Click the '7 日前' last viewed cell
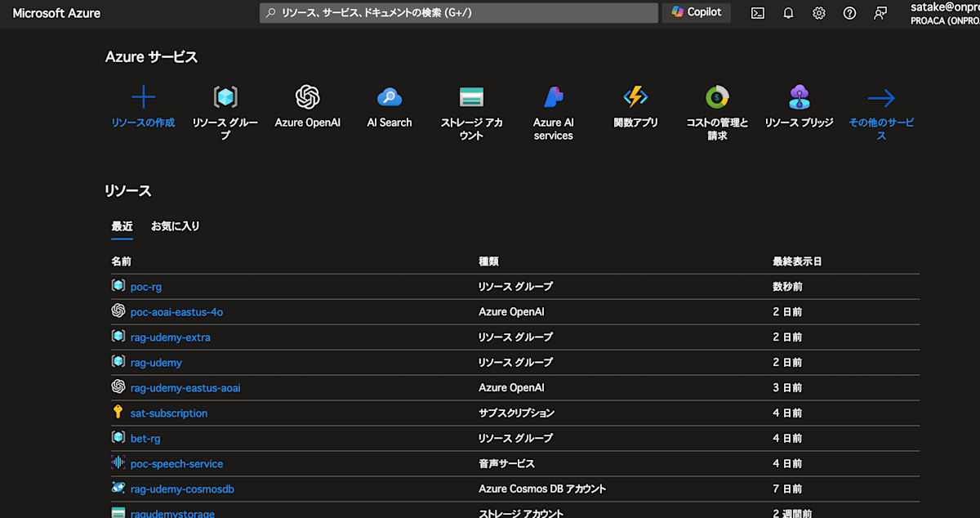This screenshot has width=980, height=518. point(787,489)
